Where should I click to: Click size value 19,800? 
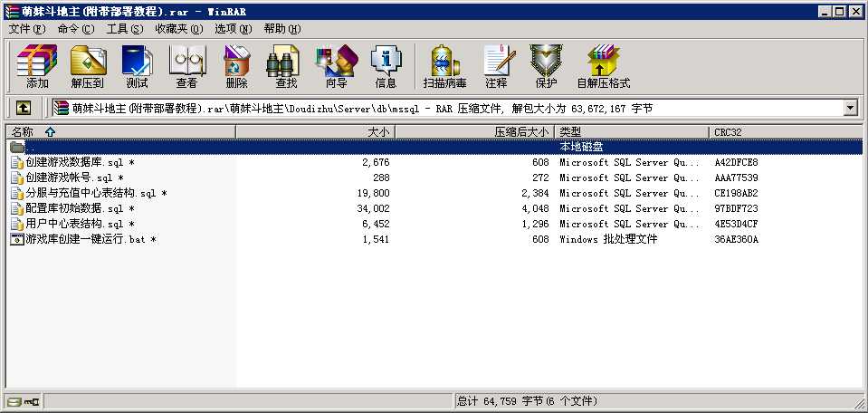pos(374,193)
